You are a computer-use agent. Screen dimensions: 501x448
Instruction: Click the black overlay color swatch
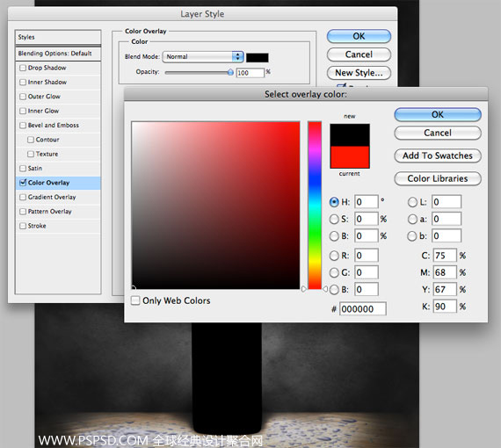(258, 57)
